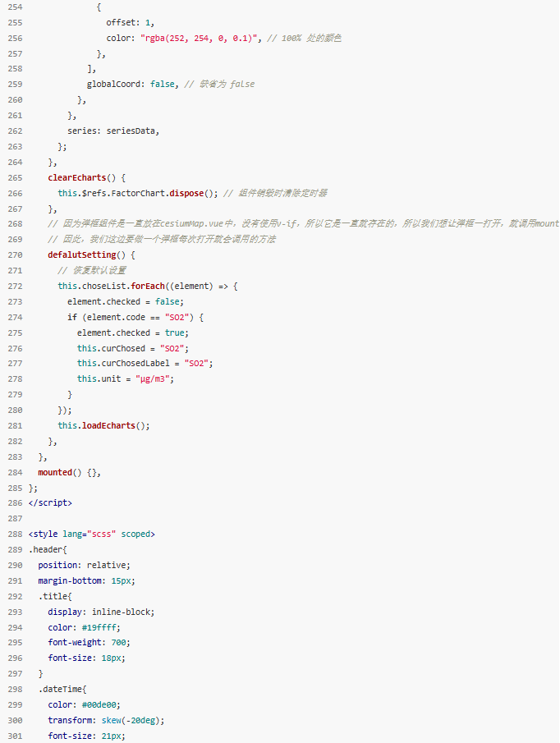Click the ".dateTime{" selector

tap(62, 690)
